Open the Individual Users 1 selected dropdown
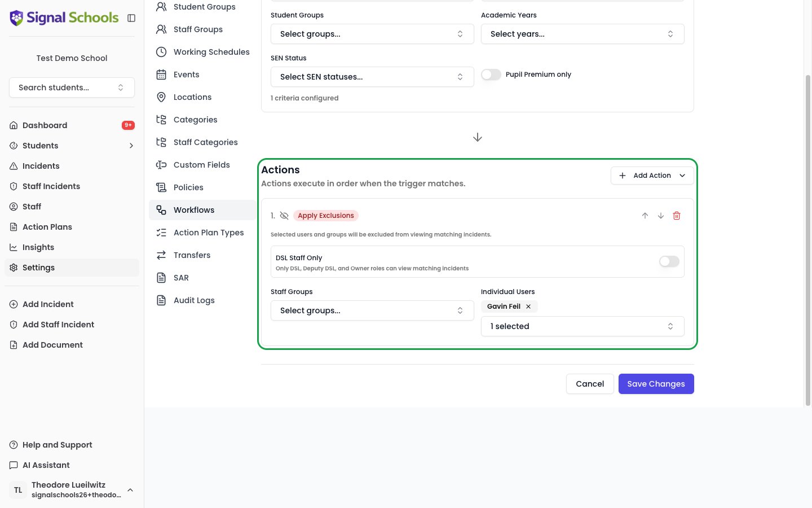 [582, 326]
